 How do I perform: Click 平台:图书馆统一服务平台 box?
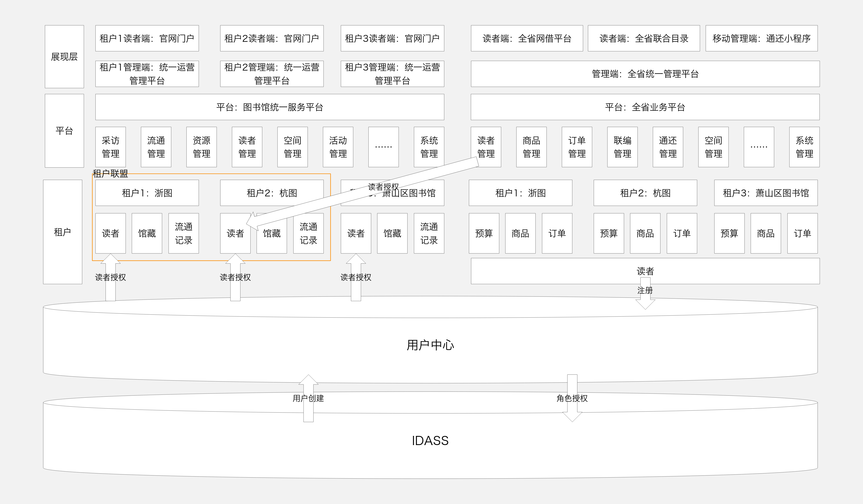click(x=269, y=107)
